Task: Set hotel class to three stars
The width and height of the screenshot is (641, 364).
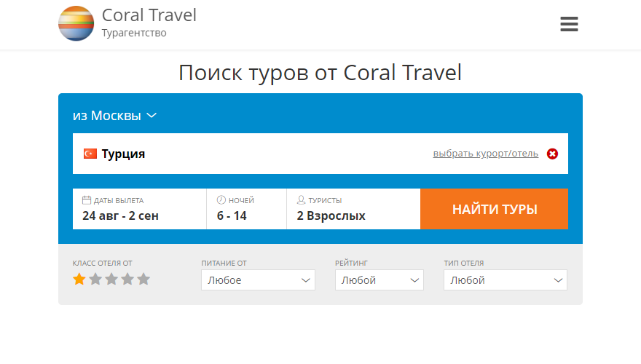Action: coord(111,279)
